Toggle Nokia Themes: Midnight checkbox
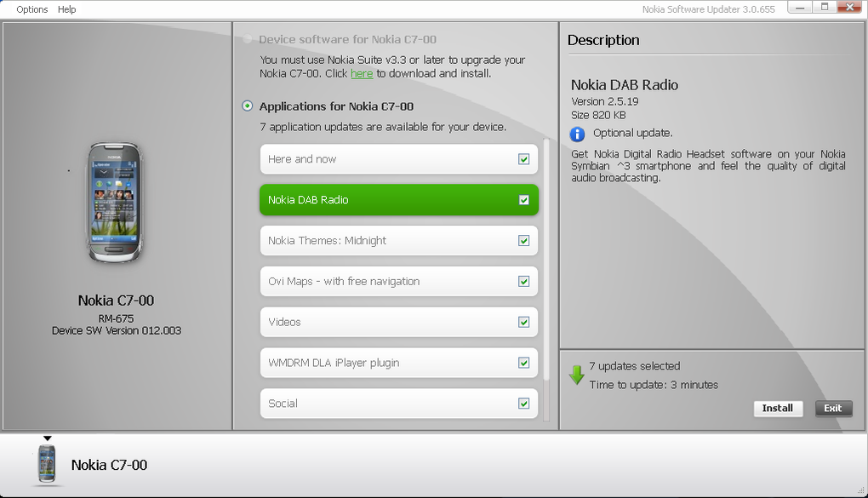This screenshot has height=498, width=868. [x=523, y=241]
